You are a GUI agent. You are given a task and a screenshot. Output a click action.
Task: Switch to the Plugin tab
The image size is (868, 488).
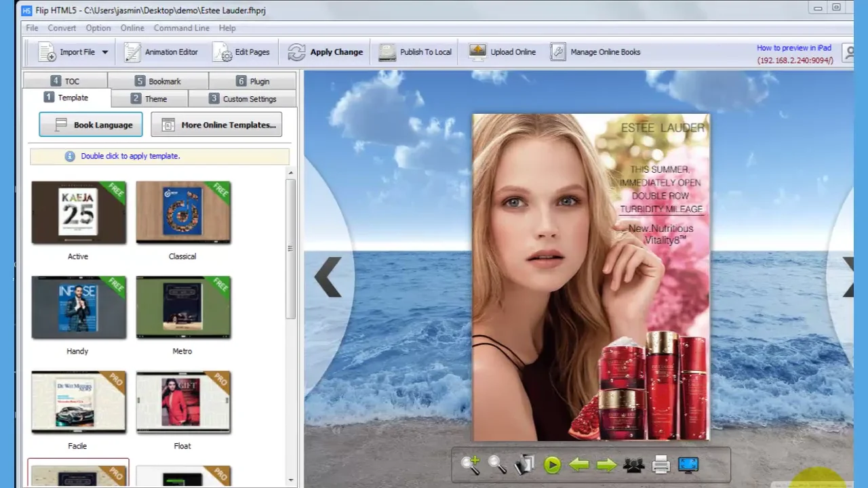pos(252,81)
